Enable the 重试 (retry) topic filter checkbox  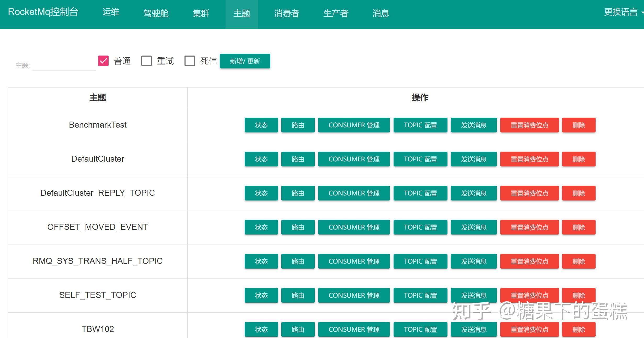pyautogui.click(x=147, y=61)
